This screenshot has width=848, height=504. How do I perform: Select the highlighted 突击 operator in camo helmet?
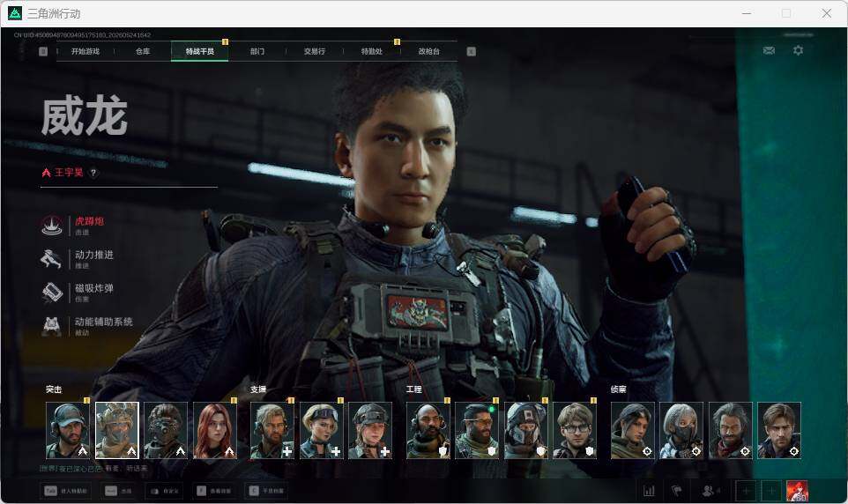pos(117,431)
